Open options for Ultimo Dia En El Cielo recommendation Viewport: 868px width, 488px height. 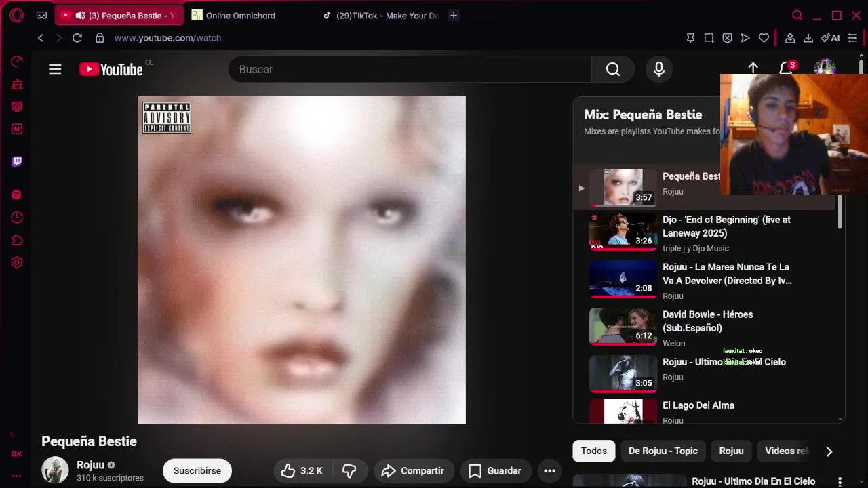[840, 481]
